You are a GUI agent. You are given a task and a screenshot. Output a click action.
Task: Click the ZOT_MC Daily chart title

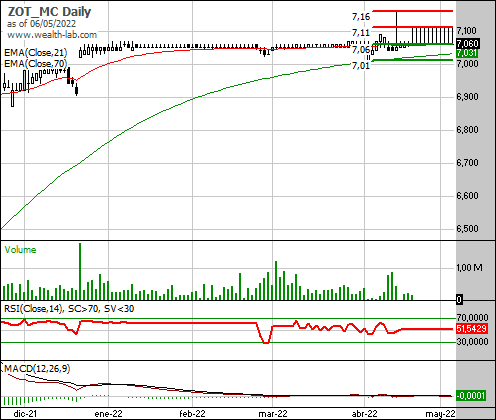tap(49, 12)
